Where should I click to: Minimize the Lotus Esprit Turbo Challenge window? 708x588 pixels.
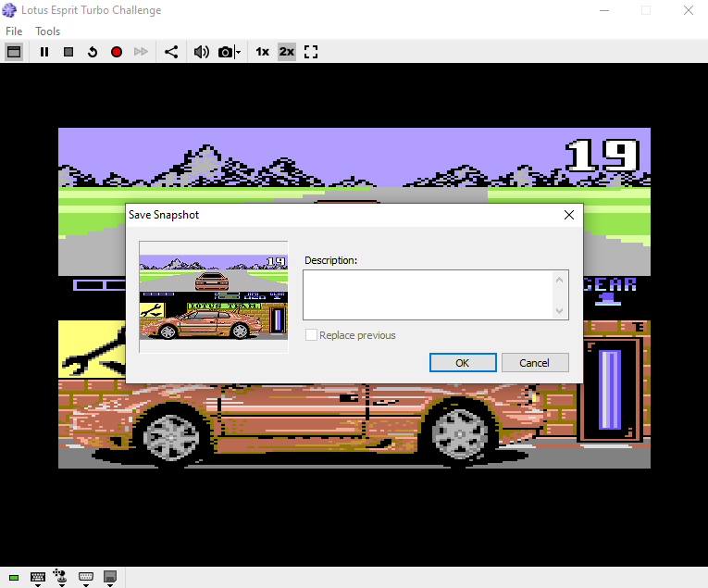[x=604, y=10]
